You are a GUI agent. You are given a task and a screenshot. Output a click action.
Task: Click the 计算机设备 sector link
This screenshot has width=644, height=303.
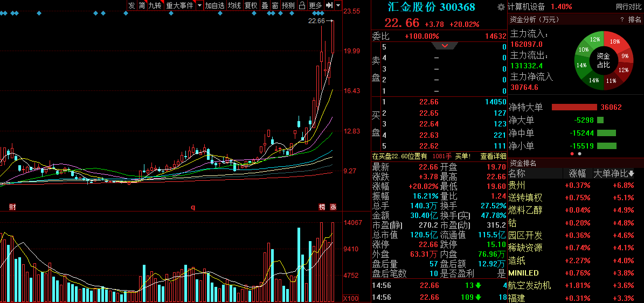click(527, 6)
